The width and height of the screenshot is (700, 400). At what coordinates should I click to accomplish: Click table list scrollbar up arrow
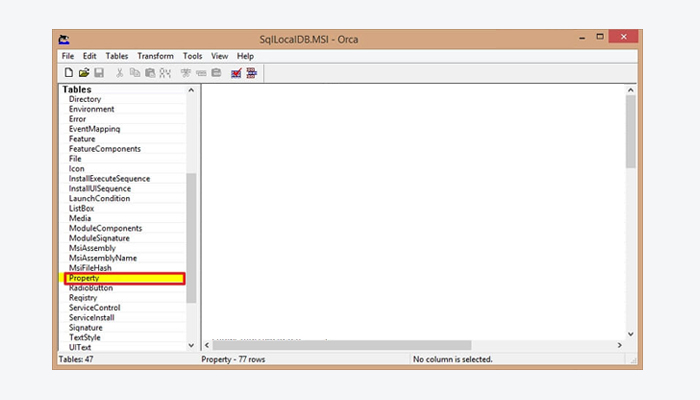191,90
